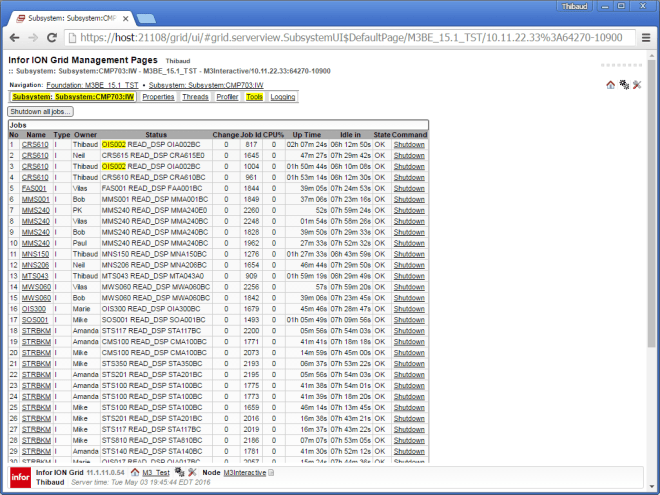The width and height of the screenshot is (660, 495).
Task: Click the tools icon in footer bar
Action: click(191, 471)
